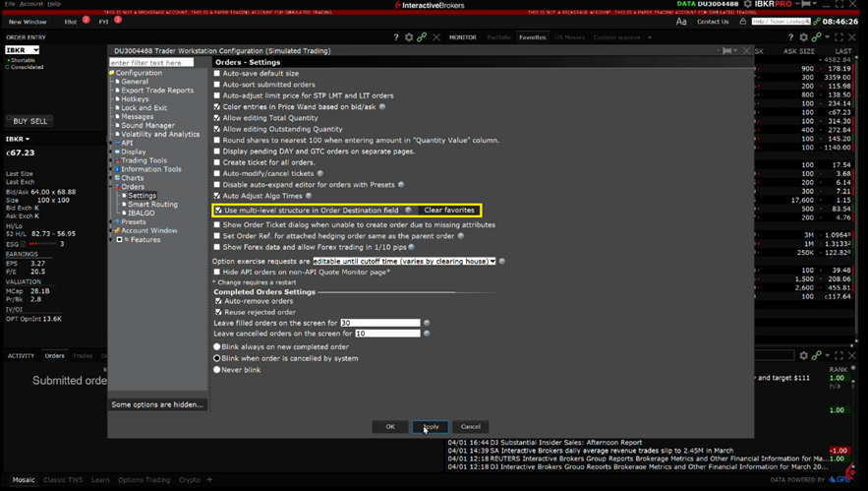Select Smart Routing under Orders

(152, 205)
